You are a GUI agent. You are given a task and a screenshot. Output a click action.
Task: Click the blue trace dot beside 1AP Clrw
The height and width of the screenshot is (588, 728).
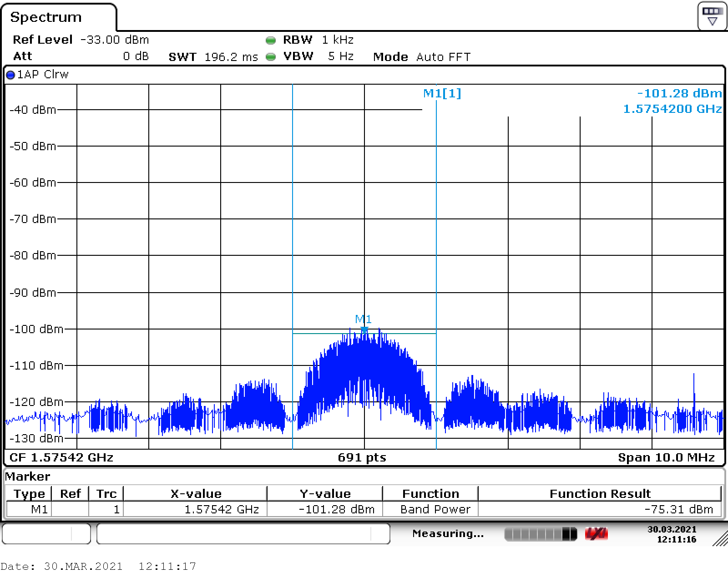pyautogui.click(x=10, y=75)
